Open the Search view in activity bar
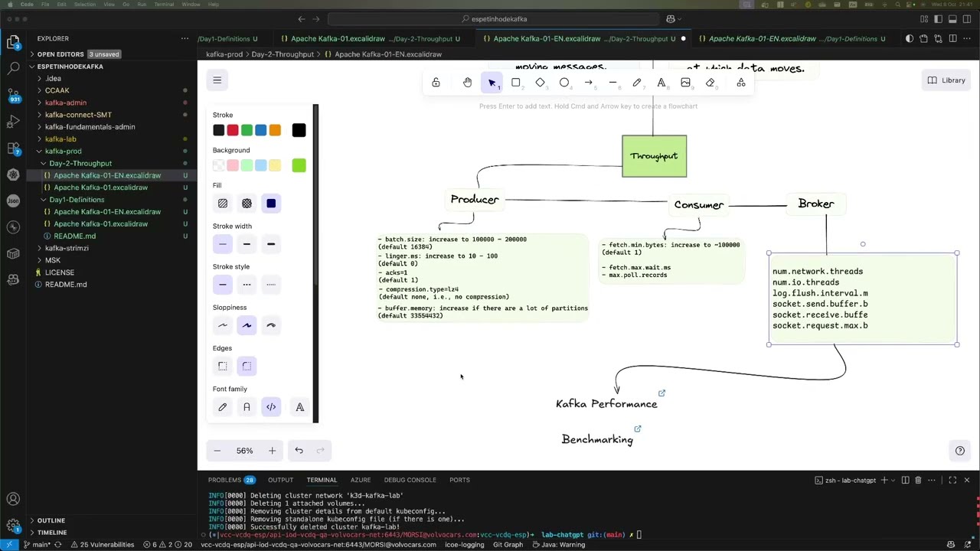 13,68
